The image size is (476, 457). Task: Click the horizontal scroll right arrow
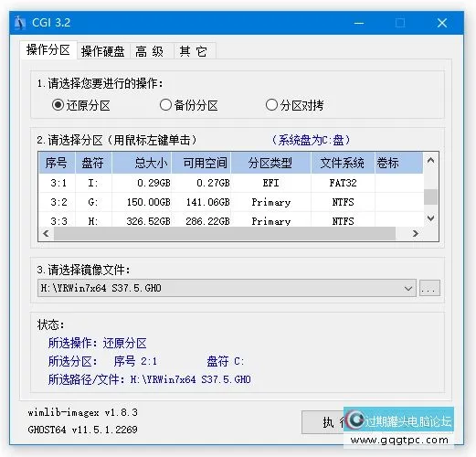point(416,234)
